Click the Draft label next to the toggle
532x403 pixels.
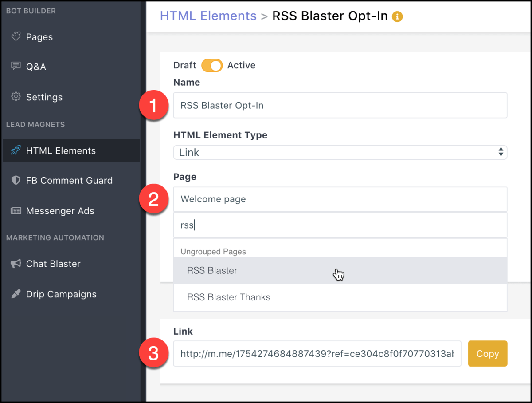(x=185, y=65)
